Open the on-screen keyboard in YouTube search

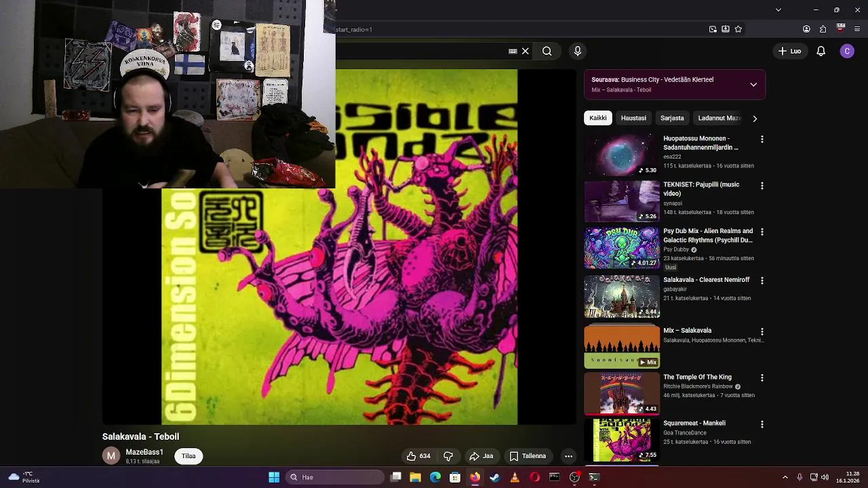point(513,51)
